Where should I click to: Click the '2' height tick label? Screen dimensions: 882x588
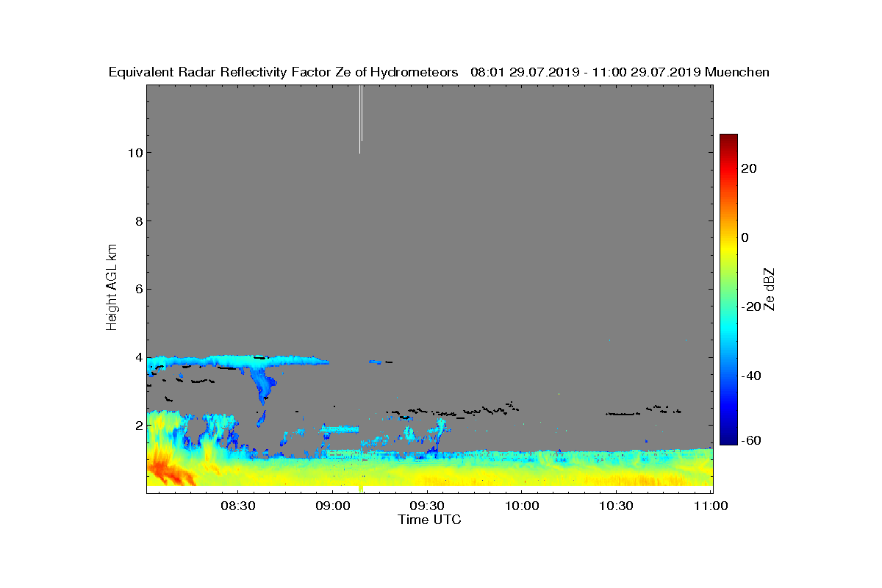pos(137,425)
